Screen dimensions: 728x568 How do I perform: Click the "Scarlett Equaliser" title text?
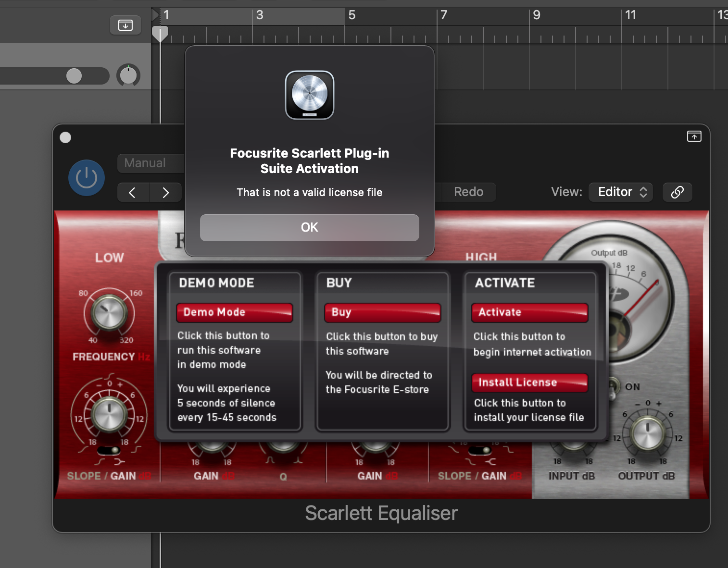(381, 513)
